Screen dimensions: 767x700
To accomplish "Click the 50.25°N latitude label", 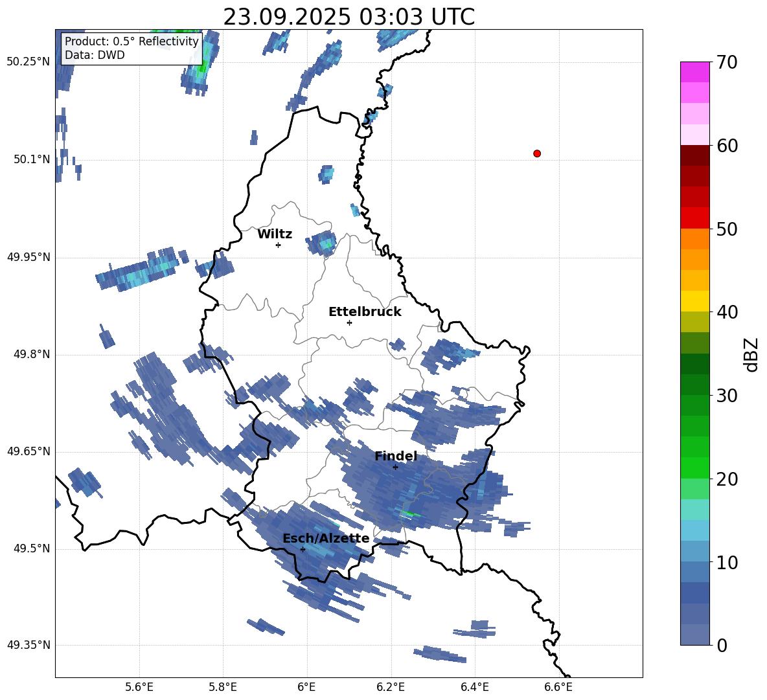I will click(28, 62).
